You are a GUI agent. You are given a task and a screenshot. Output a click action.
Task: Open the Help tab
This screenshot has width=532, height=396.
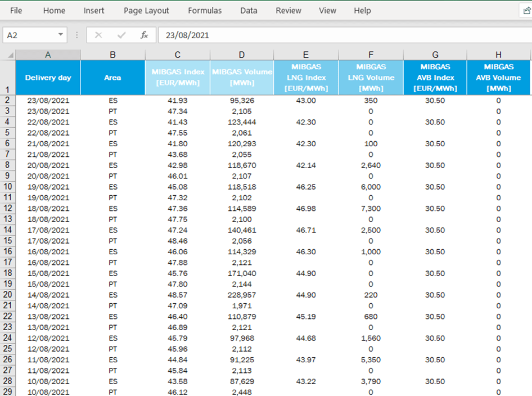(362, 11)
